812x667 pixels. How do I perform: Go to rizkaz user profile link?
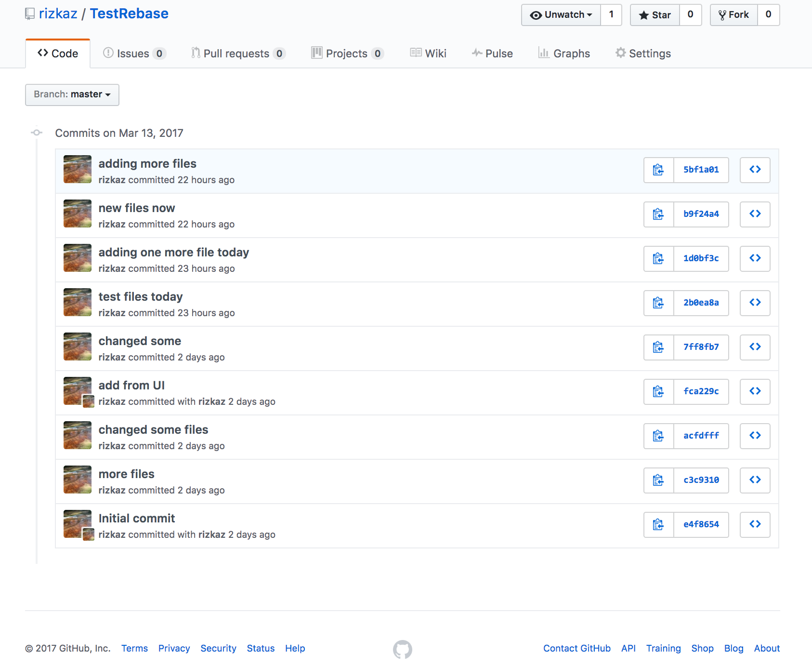[x=58, y=14]
